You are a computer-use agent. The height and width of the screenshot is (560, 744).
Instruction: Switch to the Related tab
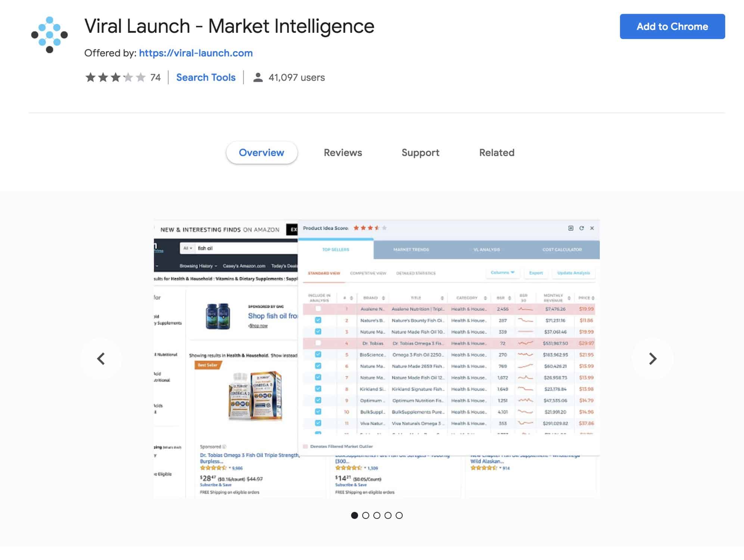pos(496,153)
